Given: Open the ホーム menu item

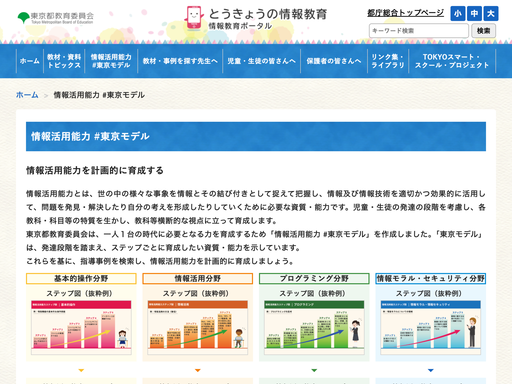Looking at the screenshot, I should tap(30, 61).
